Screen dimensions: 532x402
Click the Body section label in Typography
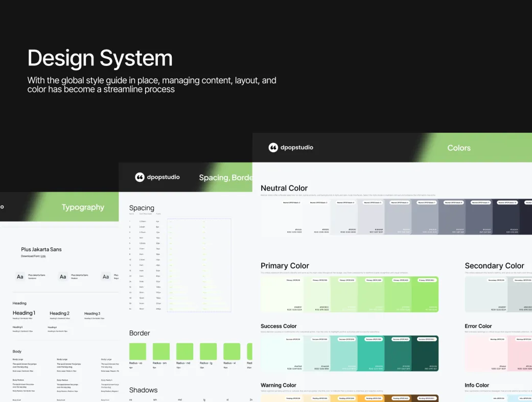point(17,351)
